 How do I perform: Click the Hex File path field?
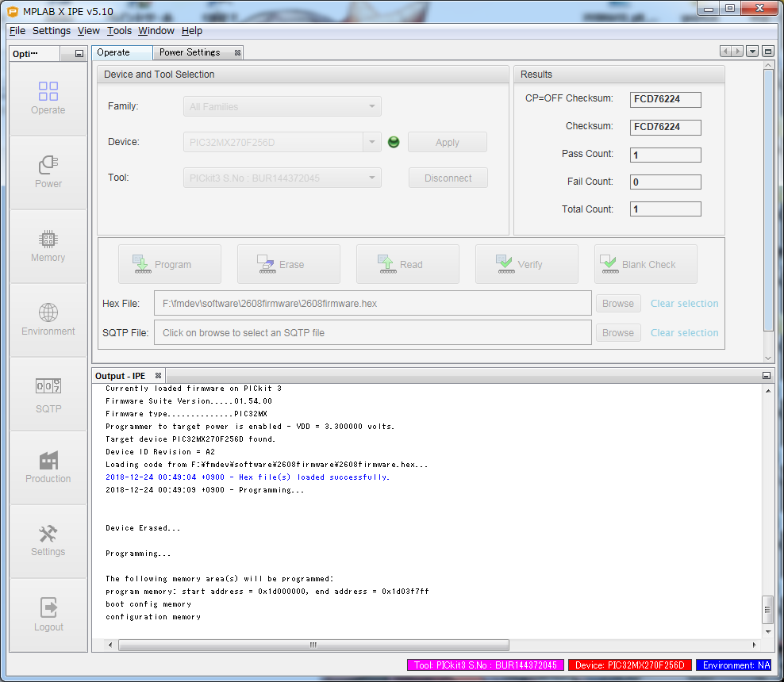[x=373, y=304]
